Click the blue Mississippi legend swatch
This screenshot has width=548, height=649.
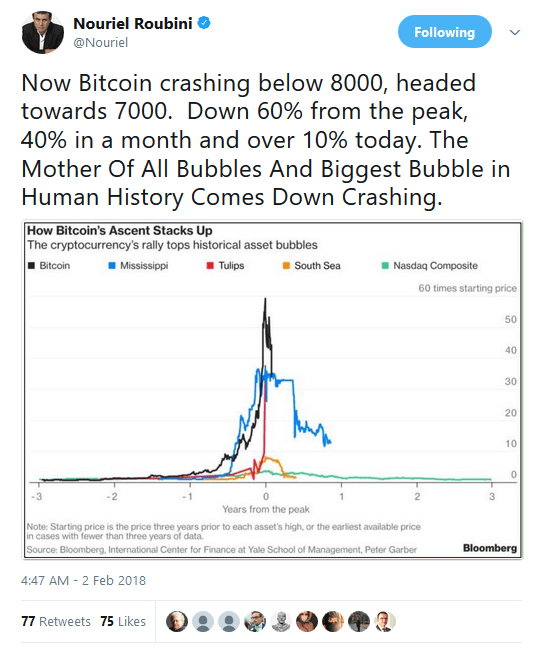(x=112, y=266)
